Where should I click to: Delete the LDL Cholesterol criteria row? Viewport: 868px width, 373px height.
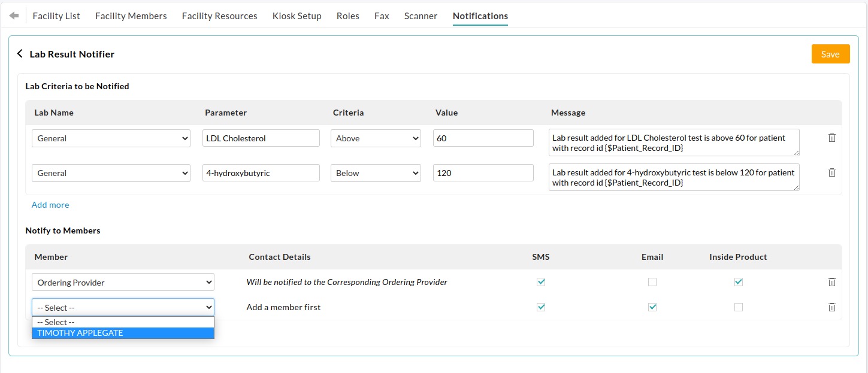[x=832, y=138]
